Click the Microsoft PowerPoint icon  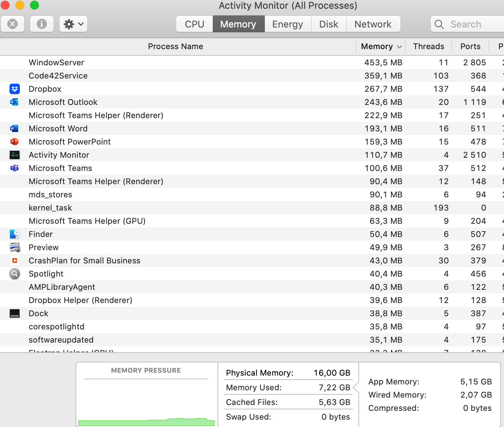pos(15,142)
